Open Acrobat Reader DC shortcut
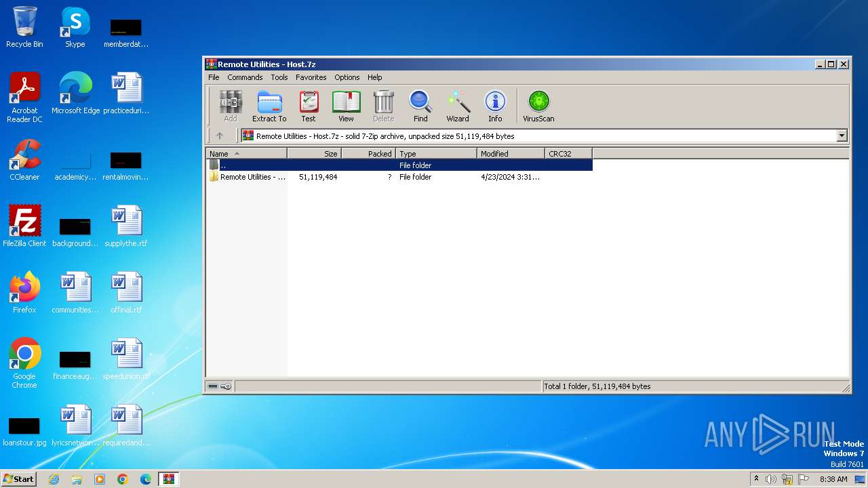Viewport: 868px width, 488px height. pyautogui.click(x=24, y=98)
